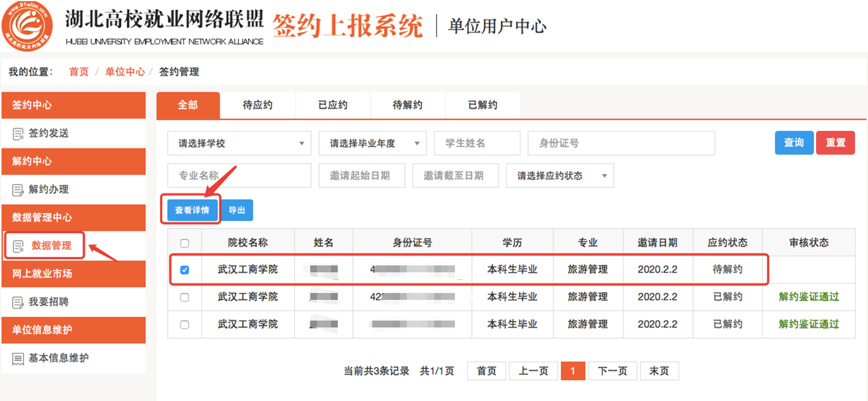Click the document icon beside 数据管理
868x401 pixels.
[18, 246]
